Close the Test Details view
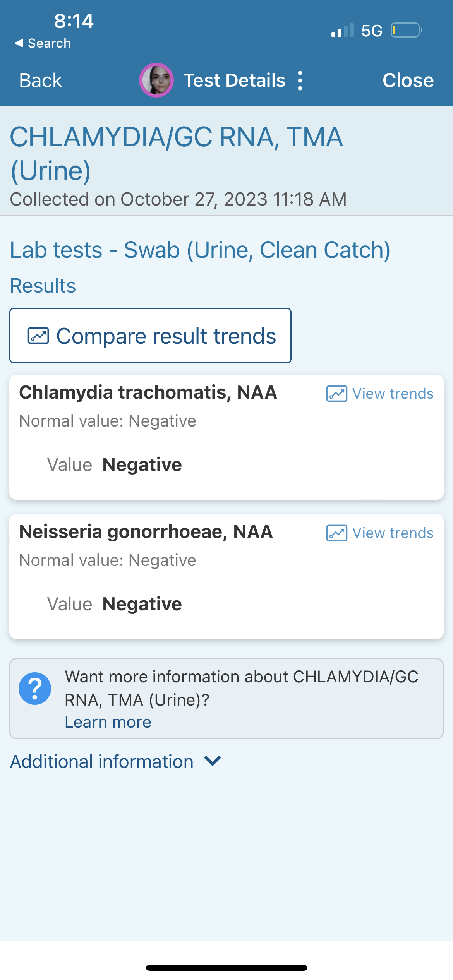Viewport: 453px width, 980px height. coord(408,81)
